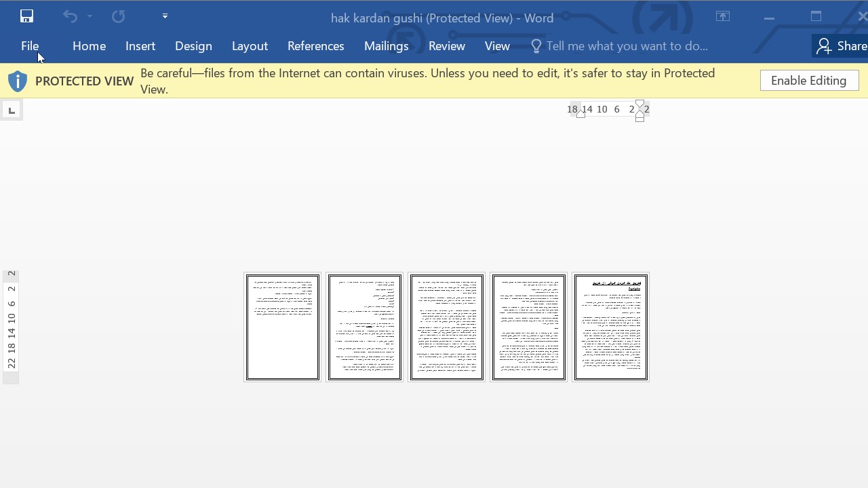Select the second page thumbnail from the left
868x488 pixels.
point(365,327)
